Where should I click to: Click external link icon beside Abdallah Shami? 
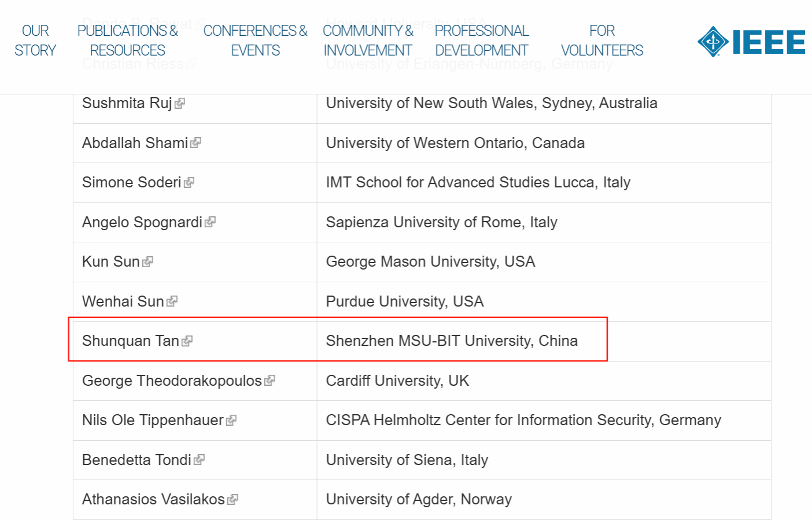click(196, 143)
